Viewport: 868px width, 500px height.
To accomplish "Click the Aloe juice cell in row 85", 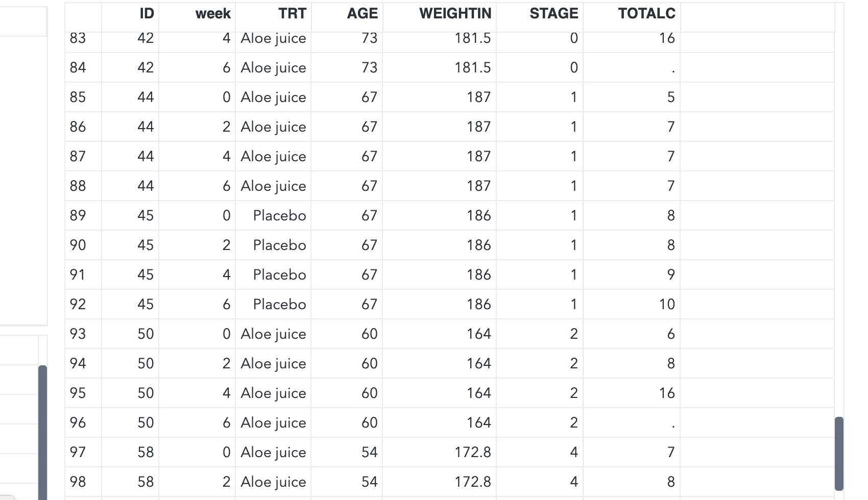I will (x=273, y=97).
